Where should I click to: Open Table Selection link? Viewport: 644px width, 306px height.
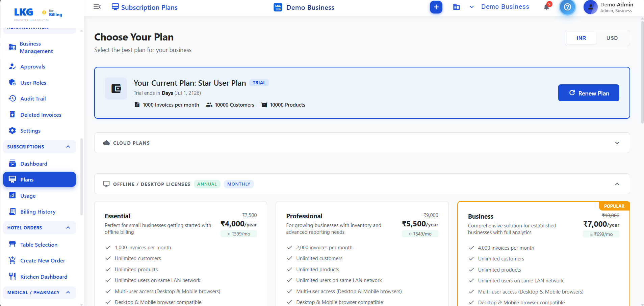[x=39, y=245]
